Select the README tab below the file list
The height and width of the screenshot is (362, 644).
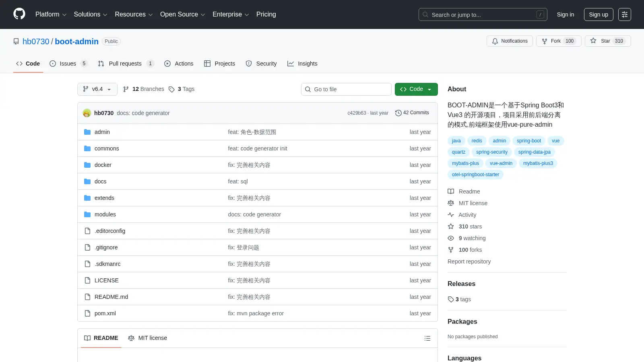(x=101, y=338)
